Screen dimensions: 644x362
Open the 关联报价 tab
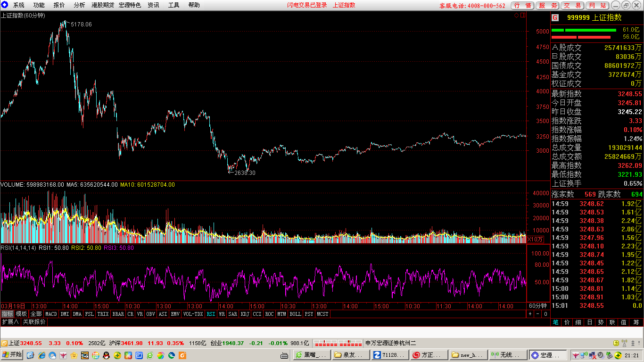coord(34,322)
